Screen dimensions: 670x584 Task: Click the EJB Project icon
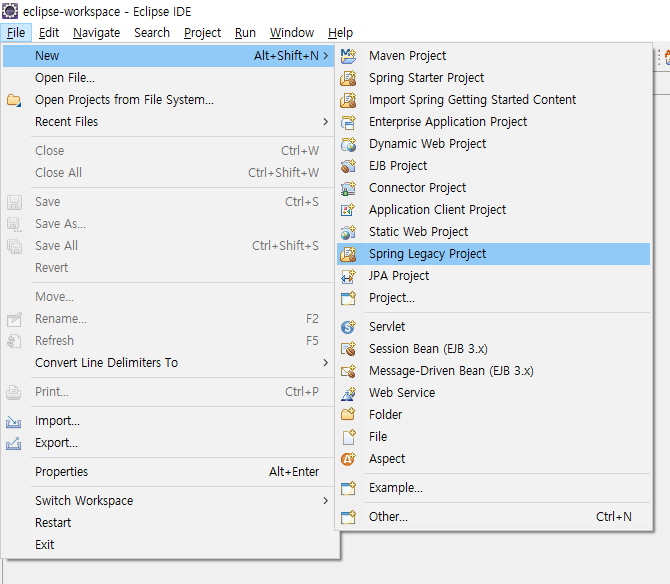(x=348, y=166)
